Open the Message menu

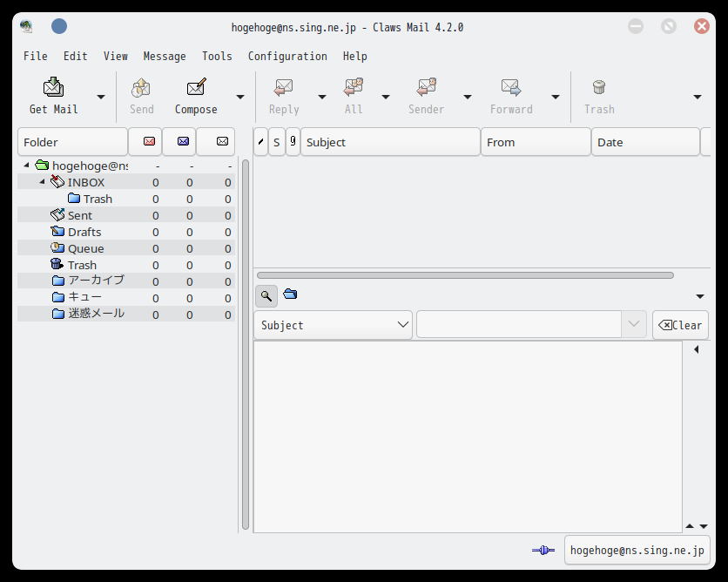click(x=165, y=57)
